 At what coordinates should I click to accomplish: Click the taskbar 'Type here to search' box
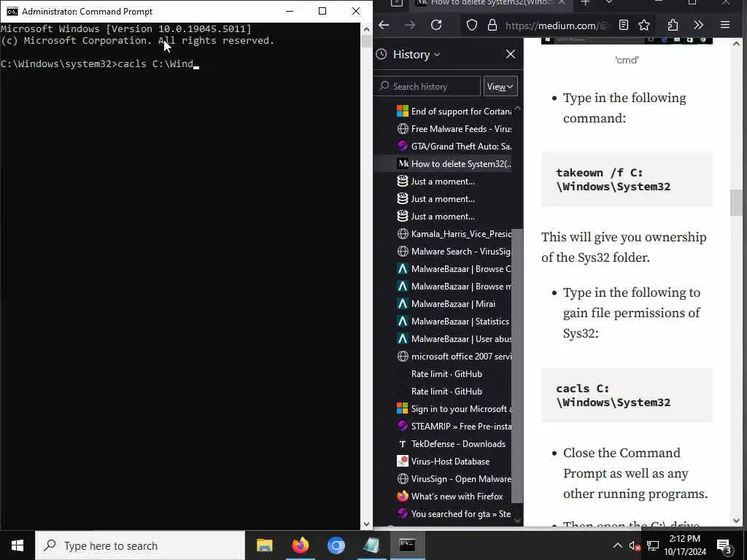tap(140, 545)
